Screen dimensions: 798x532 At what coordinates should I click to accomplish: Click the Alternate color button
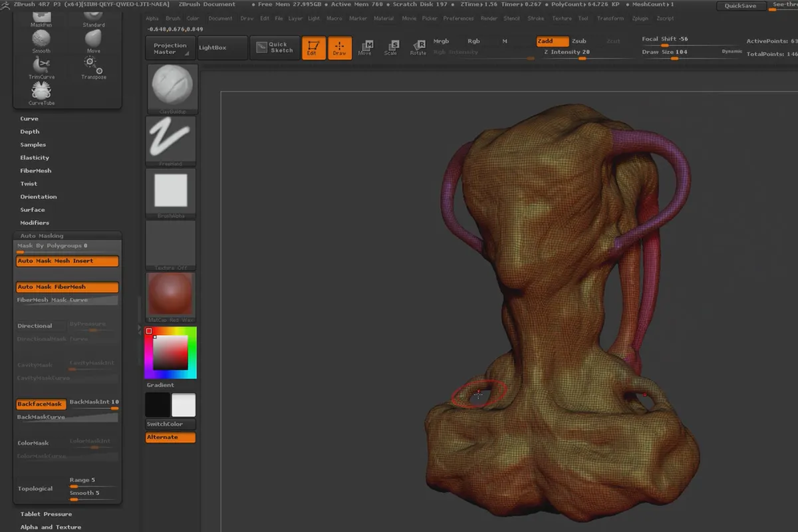[x=171, y=438]
